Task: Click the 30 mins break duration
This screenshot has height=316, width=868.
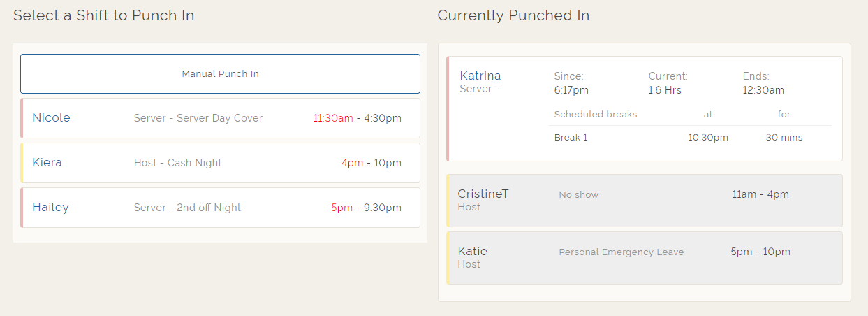Action: point(784,138)
